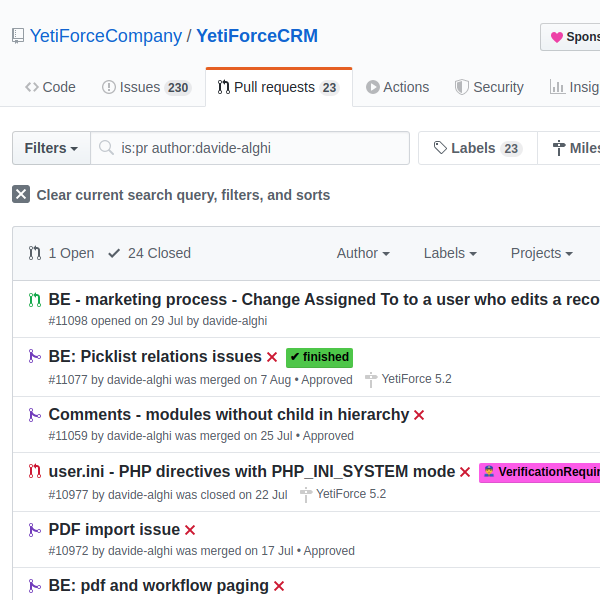The image size is (600, 600).
Task: Click merged icon beside Picklist relations issues
Action: coord(35,356)
